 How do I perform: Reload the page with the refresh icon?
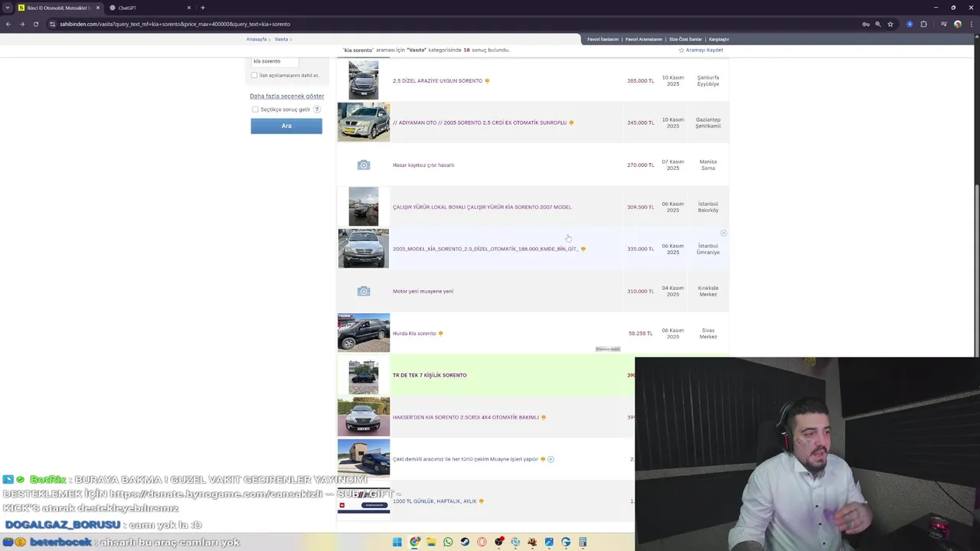[x=35, y=24]
